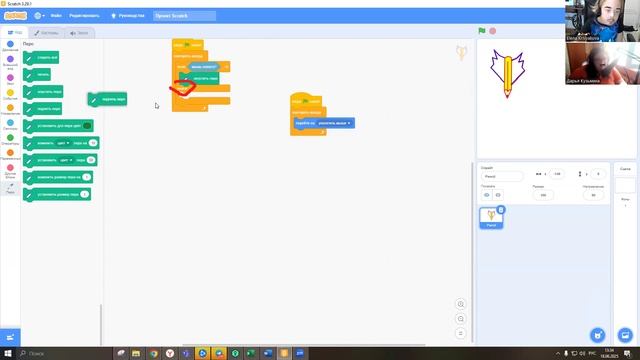Click value field in 'установить цвет пера' block
640x360 pixels.
pyautogui.click(x=91, y=160)
